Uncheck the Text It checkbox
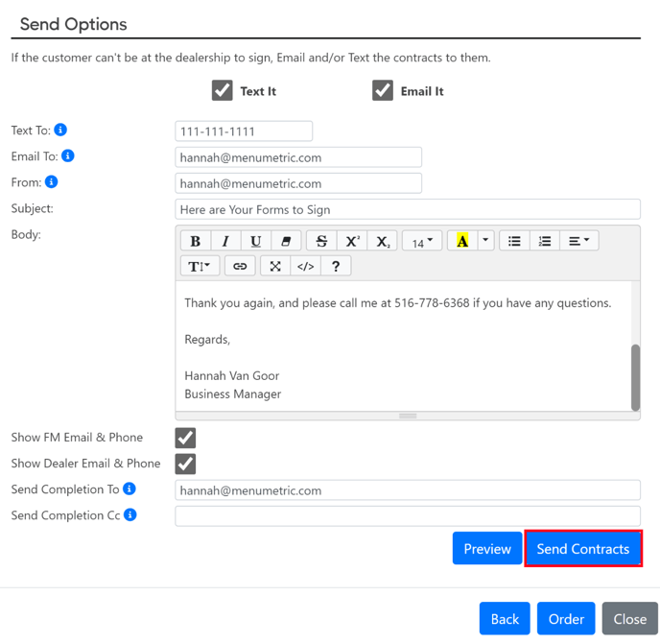660x644 pixels. tap(223, 90)
